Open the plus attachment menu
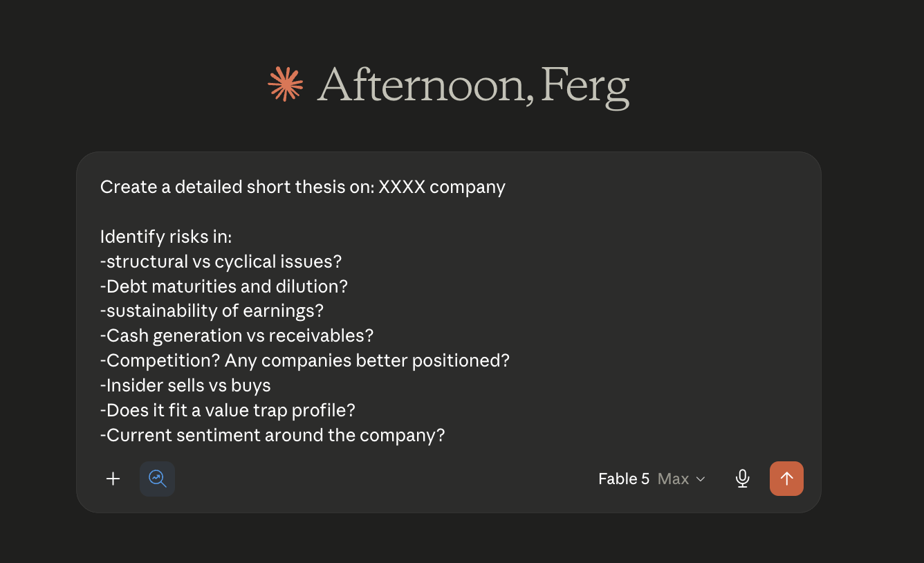924x563 pixels. point(113,479)
